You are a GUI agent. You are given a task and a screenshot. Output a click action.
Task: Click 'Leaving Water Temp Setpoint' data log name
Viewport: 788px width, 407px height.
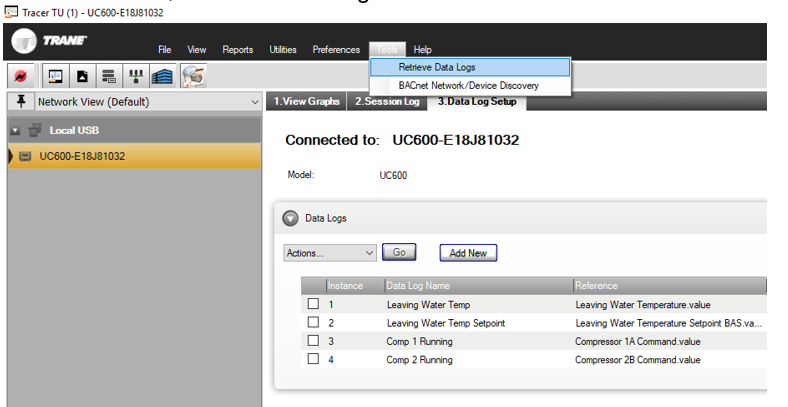[x=446, y=323]
